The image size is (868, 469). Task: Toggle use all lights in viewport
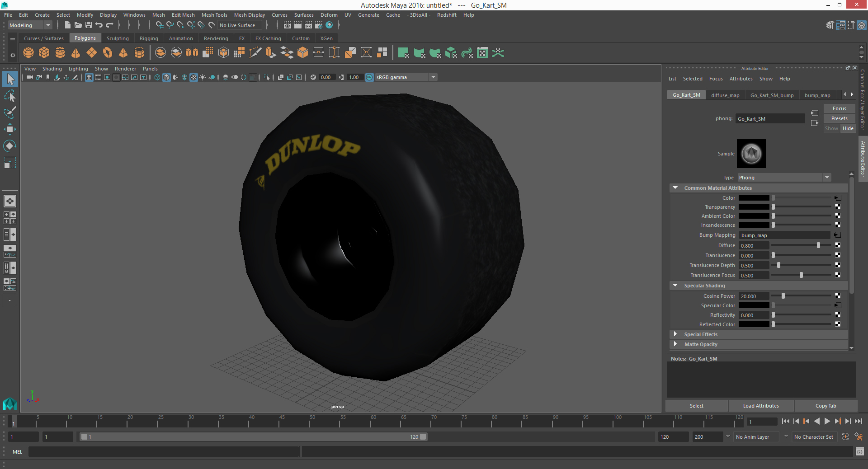(x=203, y=77)
